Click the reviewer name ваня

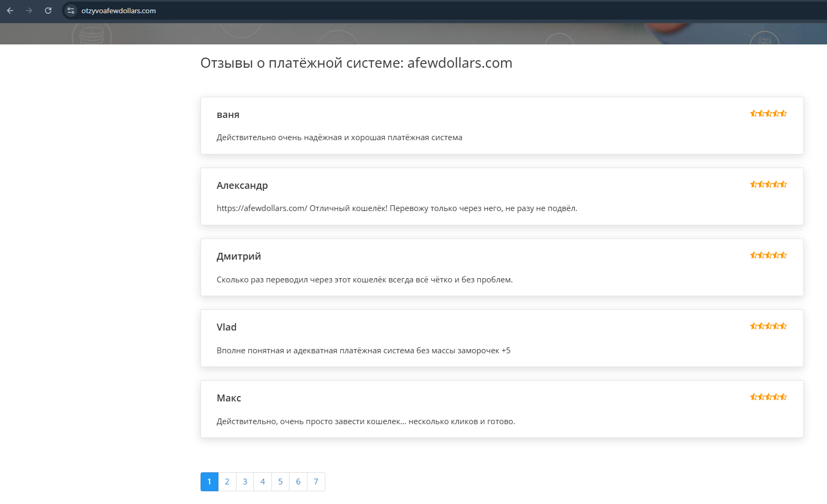[x=228, y=115]
